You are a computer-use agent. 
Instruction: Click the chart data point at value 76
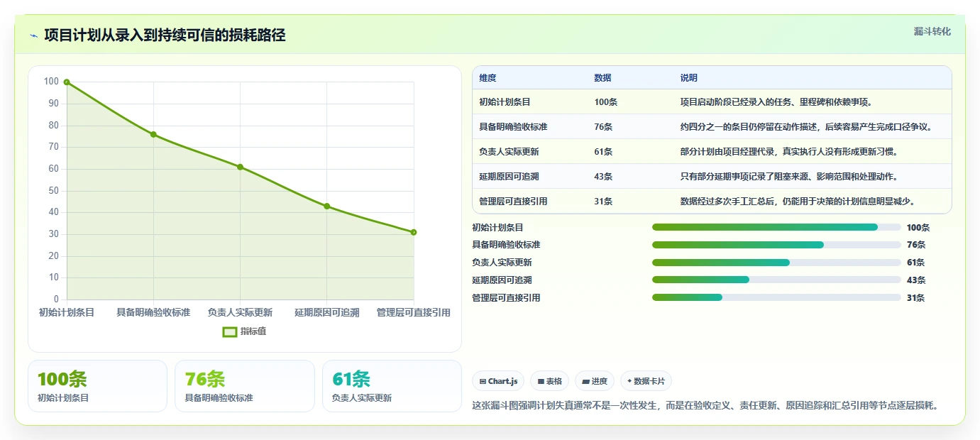point(153,135)
